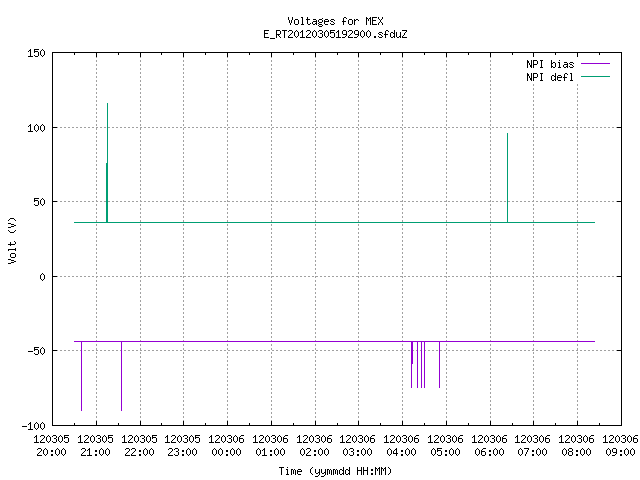Click the isolated purple bias dip before 05:00
Viewport: 640px width, 480px height.
(x=440, y=364)
